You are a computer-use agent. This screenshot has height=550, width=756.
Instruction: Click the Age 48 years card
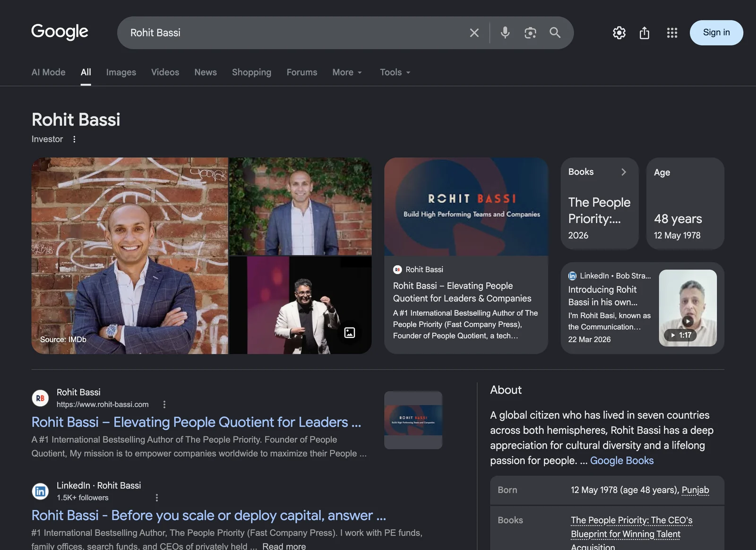pyautogui.click(x=685, y=203)
